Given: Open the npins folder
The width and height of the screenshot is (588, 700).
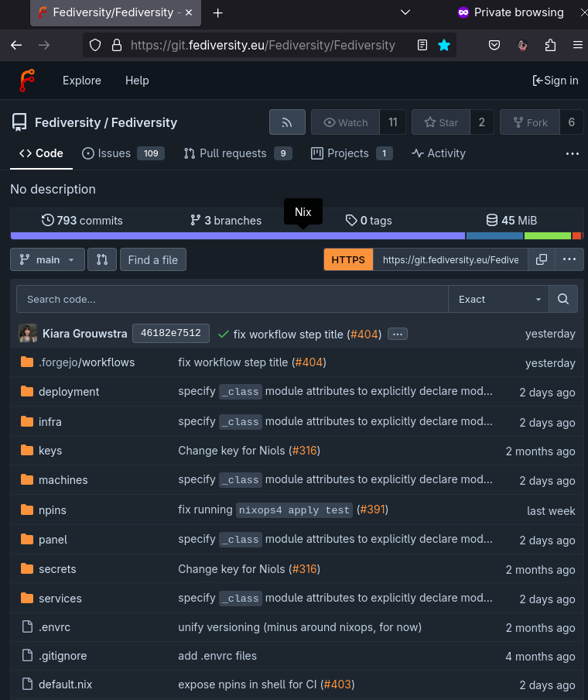Looking at the screenshot, I should click(x=52, y=510).
